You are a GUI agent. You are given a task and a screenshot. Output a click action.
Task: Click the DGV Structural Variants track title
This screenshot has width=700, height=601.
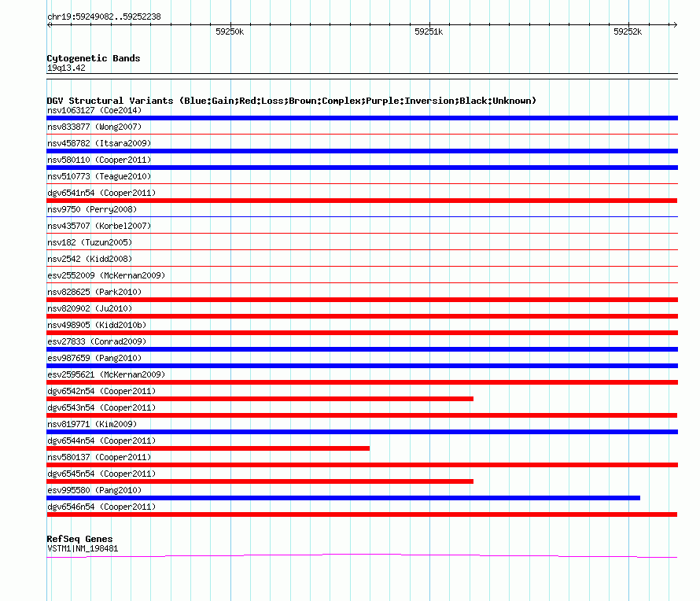point(292,101)
